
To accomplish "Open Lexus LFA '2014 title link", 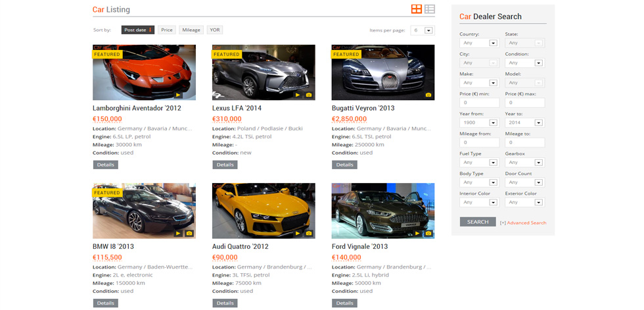I will point(237,108).
